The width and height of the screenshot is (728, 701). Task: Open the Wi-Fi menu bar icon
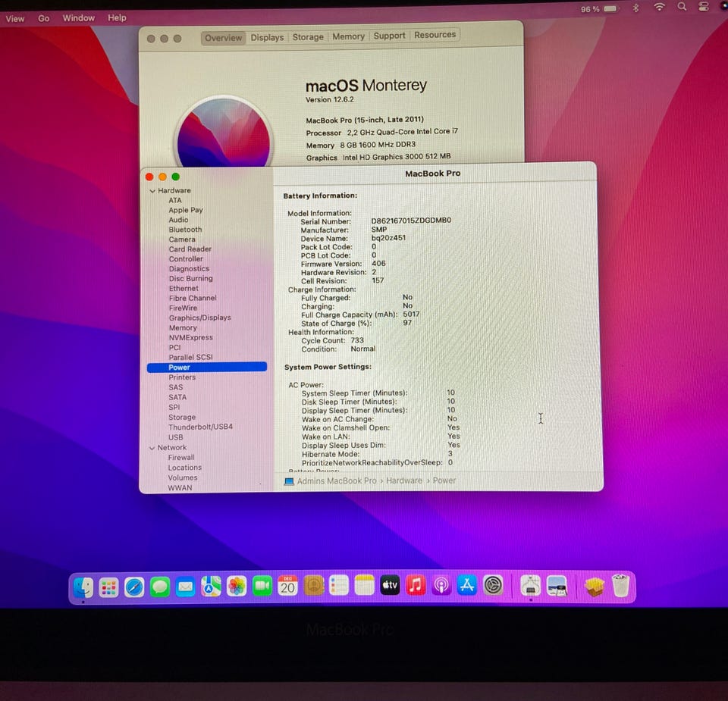[x=659, y=7]
